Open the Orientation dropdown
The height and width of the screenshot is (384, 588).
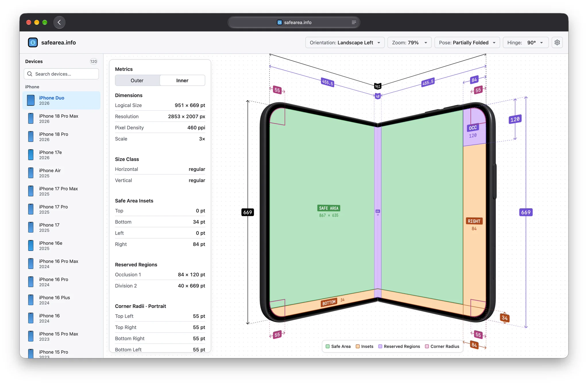point(345,42)
